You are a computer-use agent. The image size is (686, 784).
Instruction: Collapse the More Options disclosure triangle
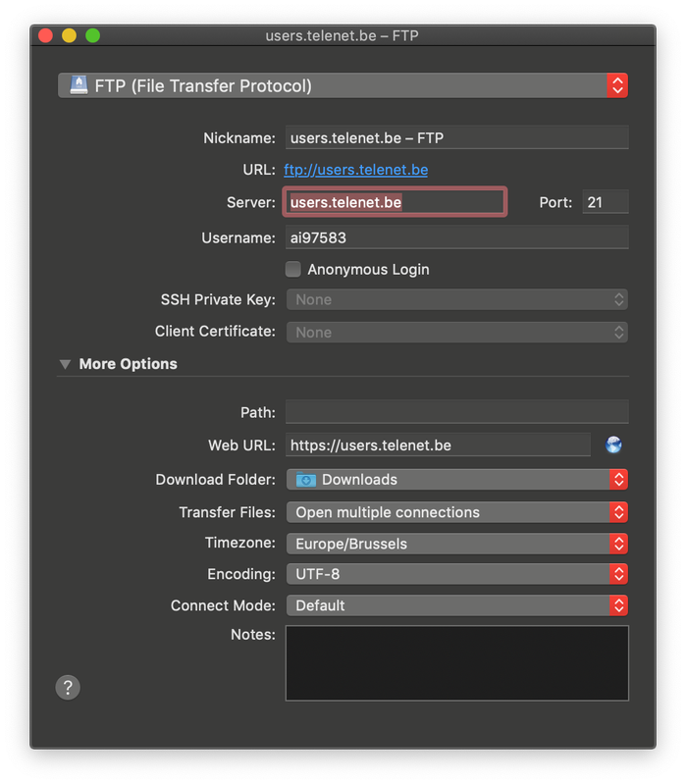[x=65, y=364]
